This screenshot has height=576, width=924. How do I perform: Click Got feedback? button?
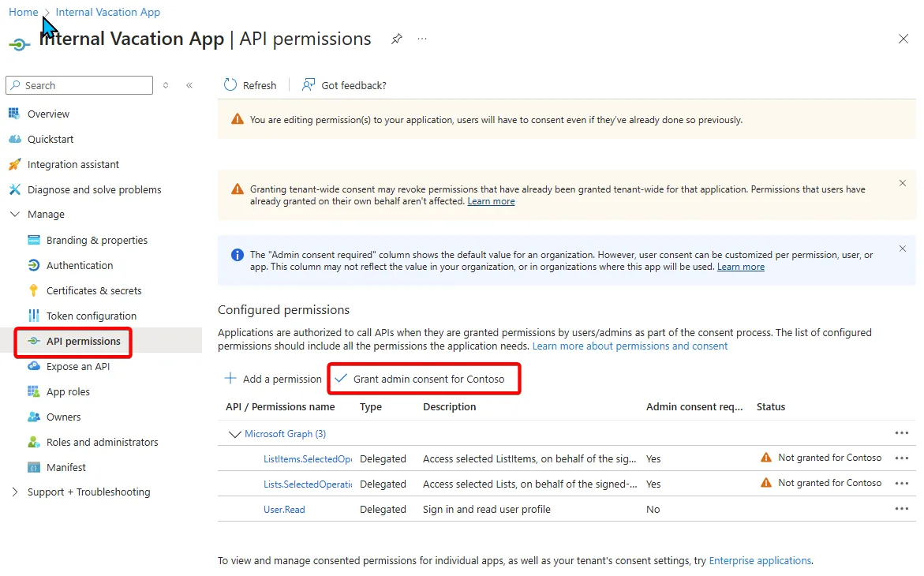pos(344,85)
